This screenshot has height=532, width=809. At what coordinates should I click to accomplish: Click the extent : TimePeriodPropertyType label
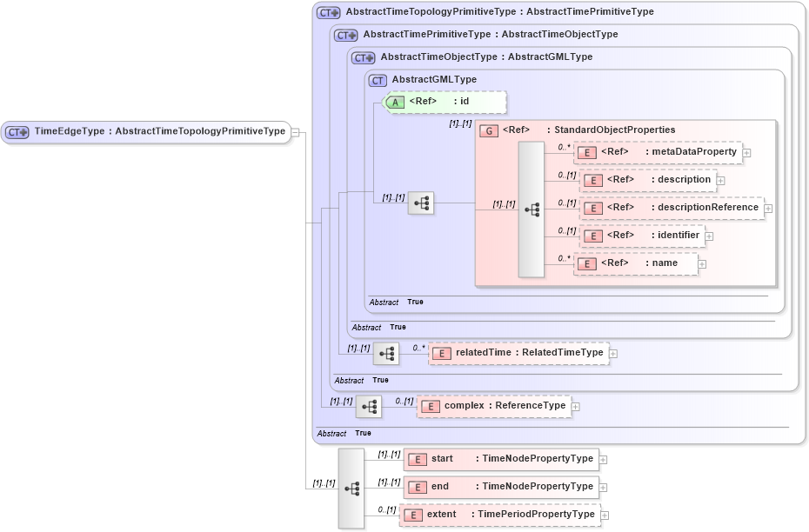pyautogui.click(x=511, y=515)
